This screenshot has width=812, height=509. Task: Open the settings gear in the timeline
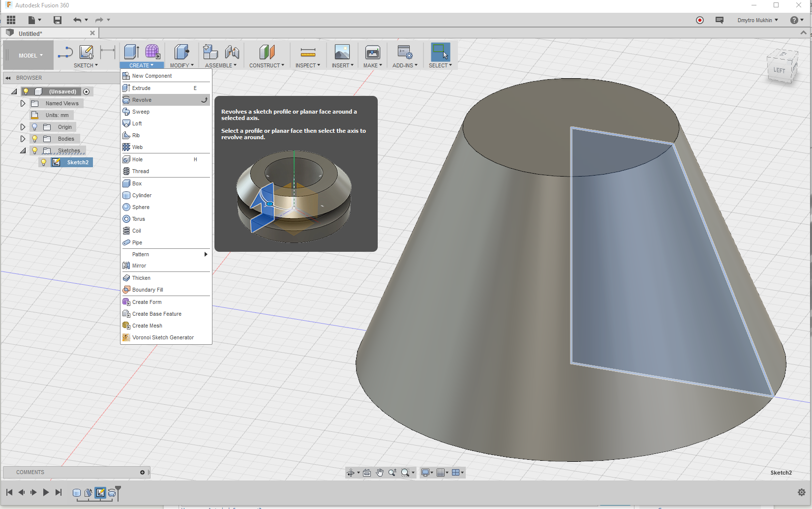click(x=801, y=492)
